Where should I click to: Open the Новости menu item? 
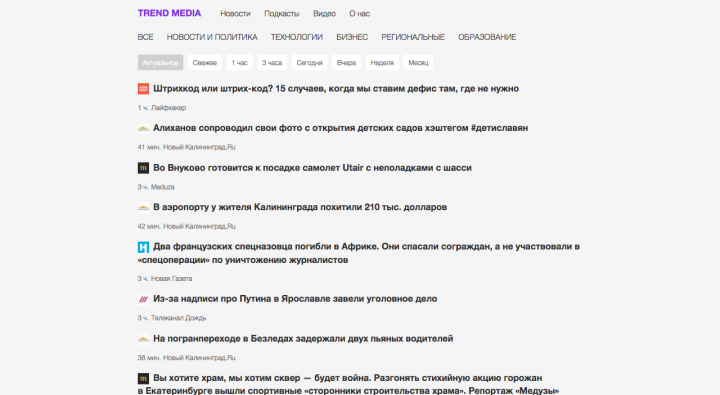click(x=235, y=14)
